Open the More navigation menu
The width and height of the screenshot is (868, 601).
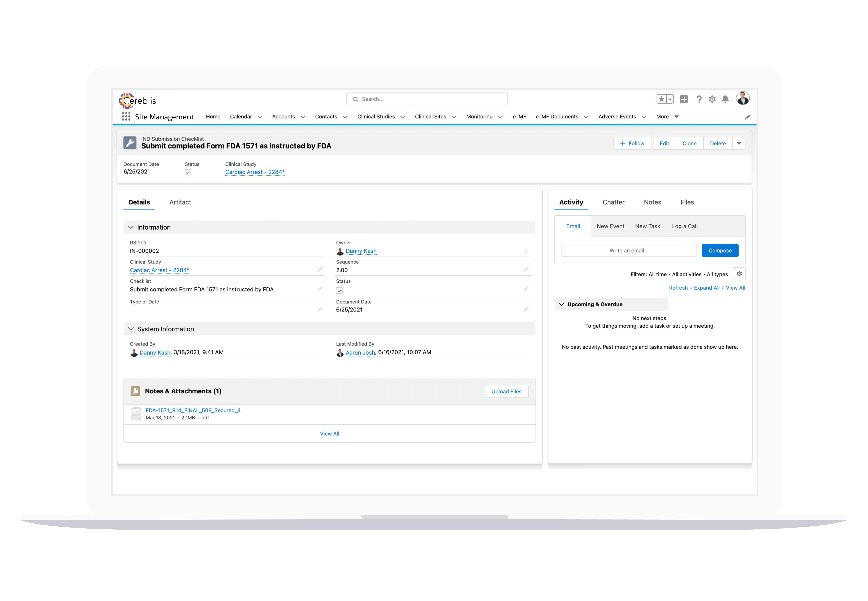click(x=667, y=117)
